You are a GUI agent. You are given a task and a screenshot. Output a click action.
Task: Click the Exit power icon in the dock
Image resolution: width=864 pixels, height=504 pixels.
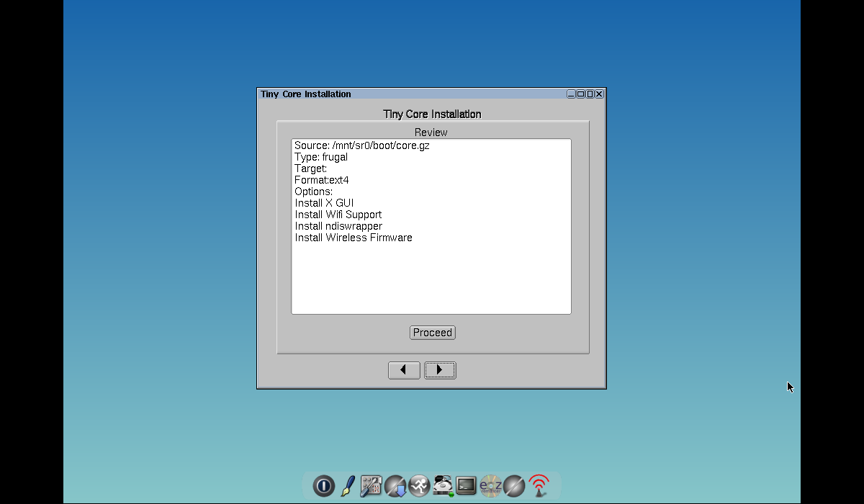coord(324,486)
